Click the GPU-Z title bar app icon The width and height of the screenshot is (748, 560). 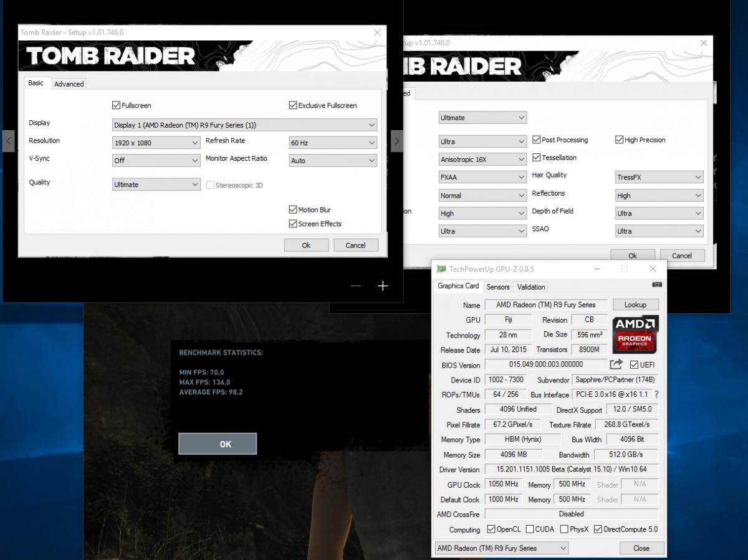(441, 269)
